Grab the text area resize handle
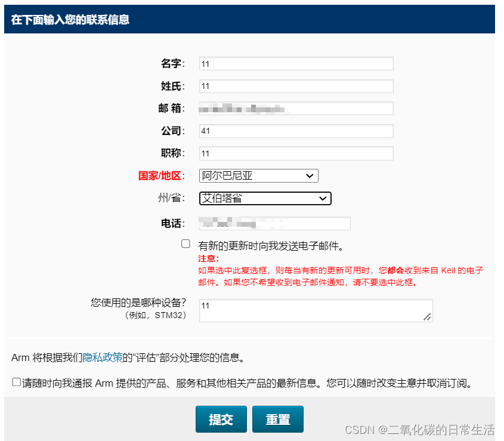Image resolution: width=504 pixels, height=441 pixels. pyautogui.click(x=427, y=317)
